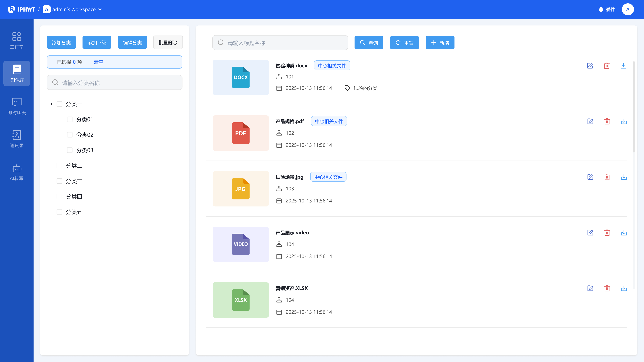This screenshot has height=362, width=644.
Task: Check the 分类01 checkbox
Action: pos(70,119)
